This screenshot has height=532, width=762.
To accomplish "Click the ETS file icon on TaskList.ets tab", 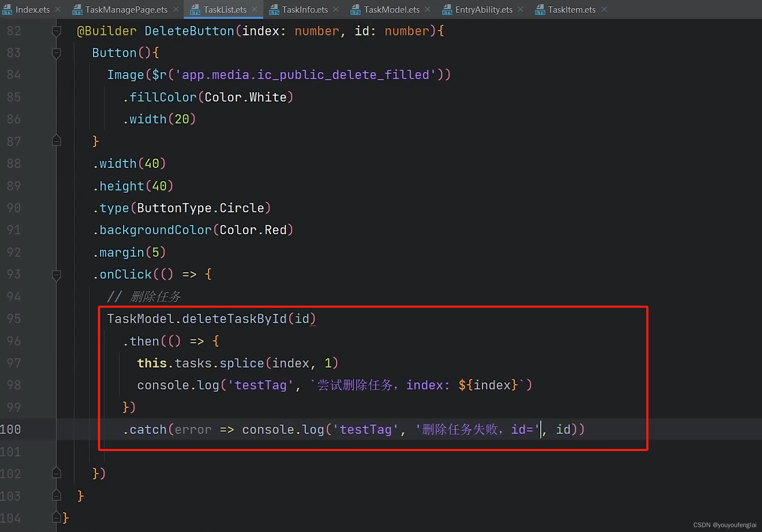I will coord(195,10).
